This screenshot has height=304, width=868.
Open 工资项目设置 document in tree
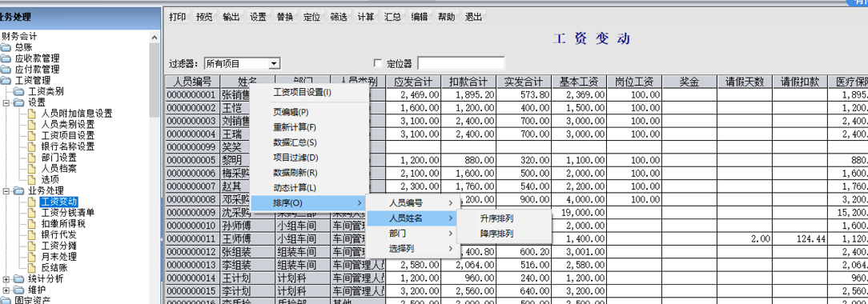(x=67, y=135)
